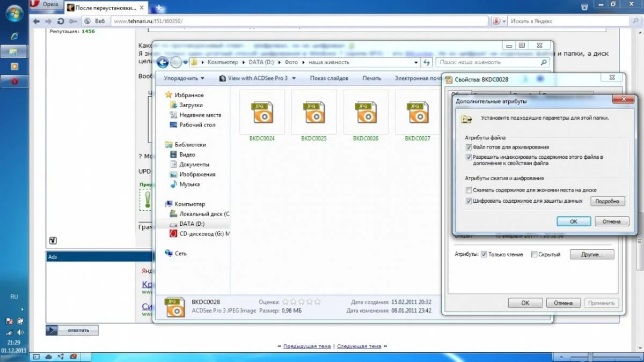Click the star rating under Оценка
Viewport: 644px width, 362px height.
pyautogui.click(x=302, y=301)
